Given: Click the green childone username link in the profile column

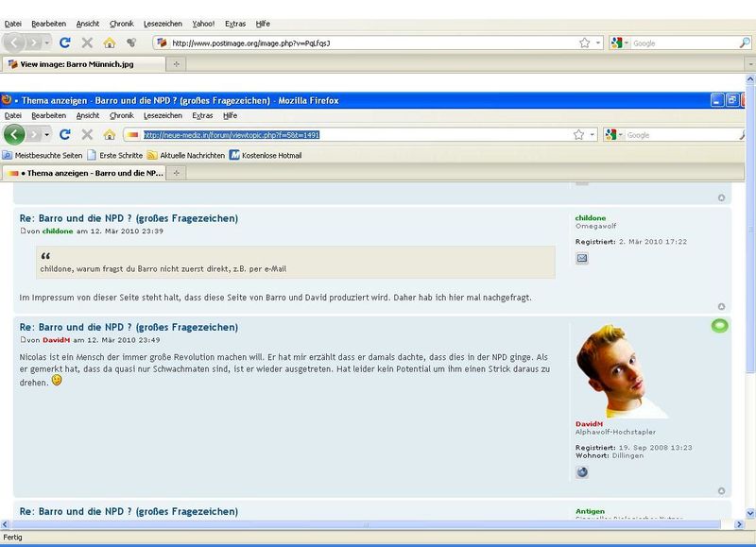Looking at the screenshot, I should 591,218.
